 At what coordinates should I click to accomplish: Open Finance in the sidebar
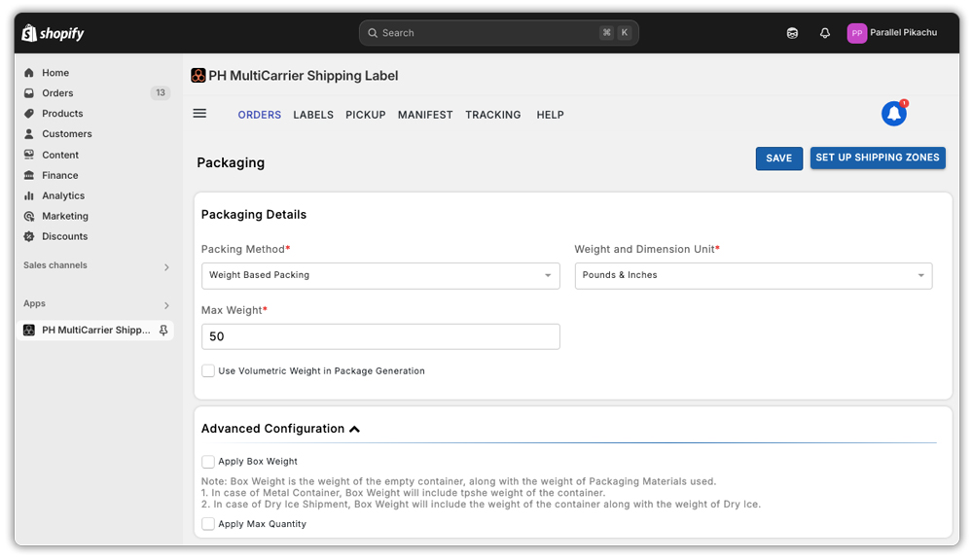pyautogui.click(x=60, y=176)
